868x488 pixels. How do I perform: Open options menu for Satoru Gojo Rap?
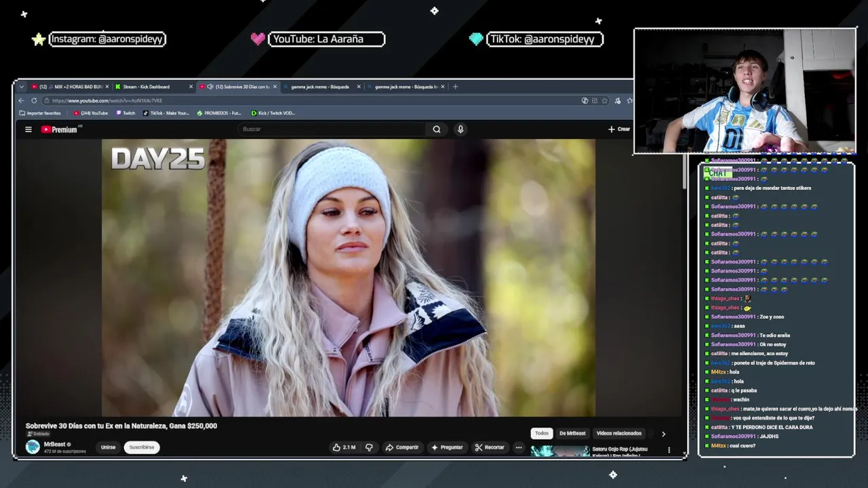tap(669, 450)
